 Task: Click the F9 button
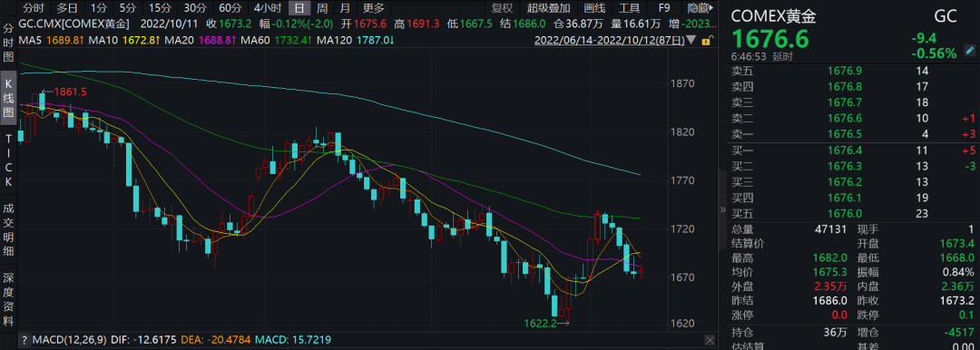664,8
